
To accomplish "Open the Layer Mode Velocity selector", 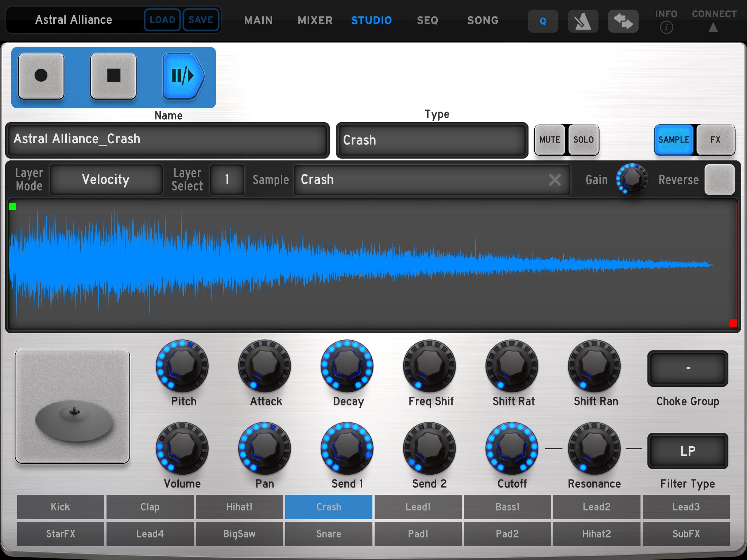I will click(x=106, y=180).
